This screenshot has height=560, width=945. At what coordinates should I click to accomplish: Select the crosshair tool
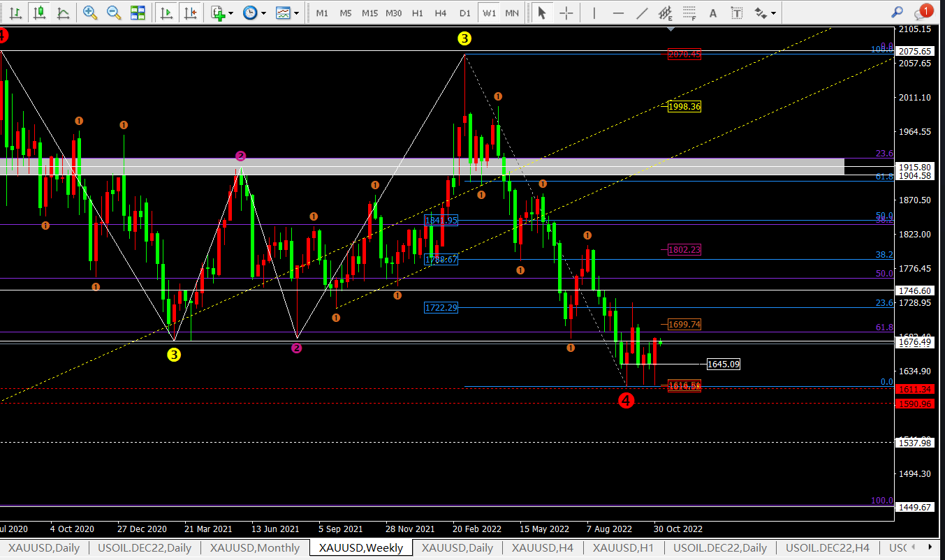point(566,13)
